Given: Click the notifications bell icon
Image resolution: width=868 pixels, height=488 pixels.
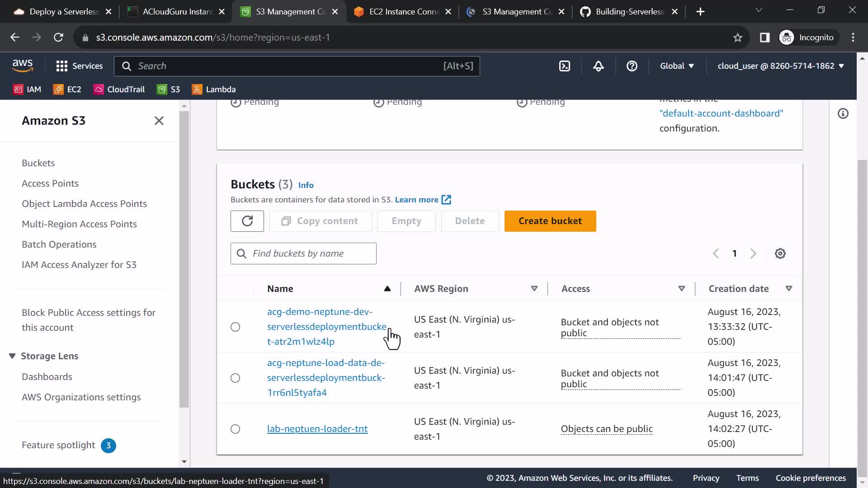Looking at the screenshot, I should pyautogui.click(x=598, y=66).
